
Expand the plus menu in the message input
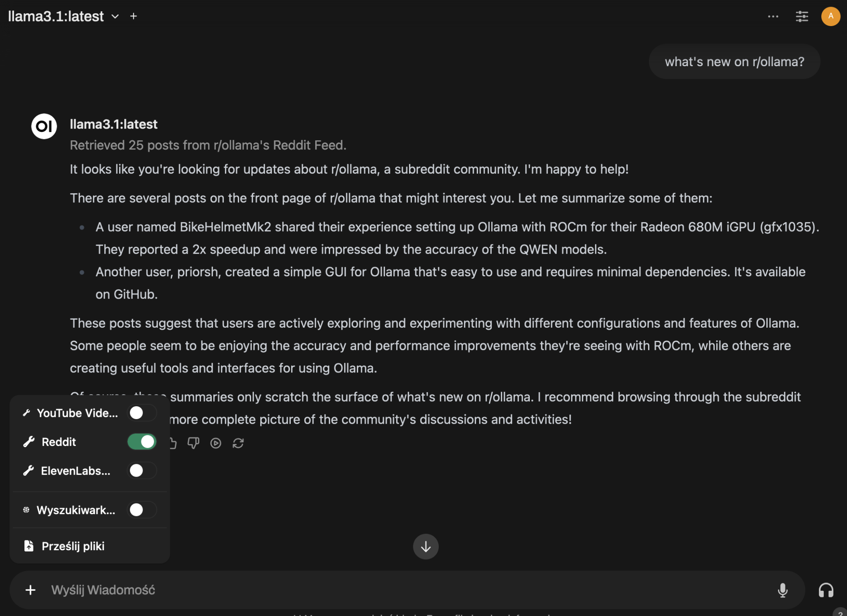(x=31, y=590)
